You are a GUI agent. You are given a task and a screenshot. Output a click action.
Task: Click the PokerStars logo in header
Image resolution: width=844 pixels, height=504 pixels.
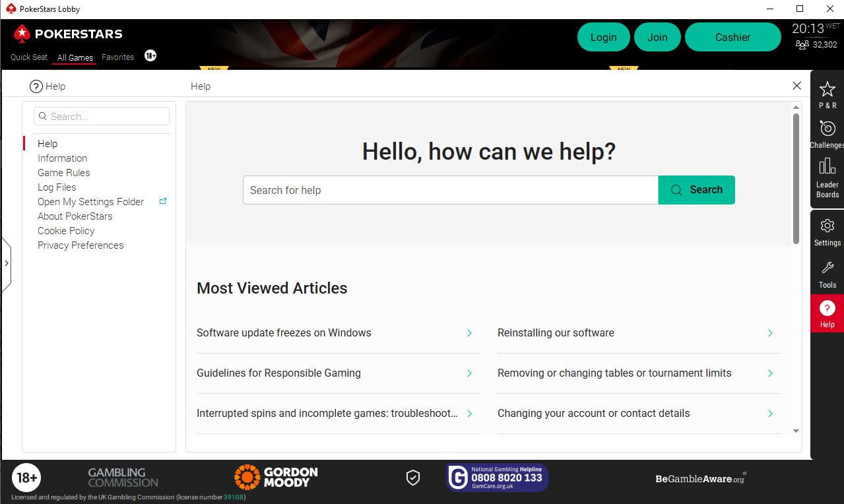(x=68, y=34)
